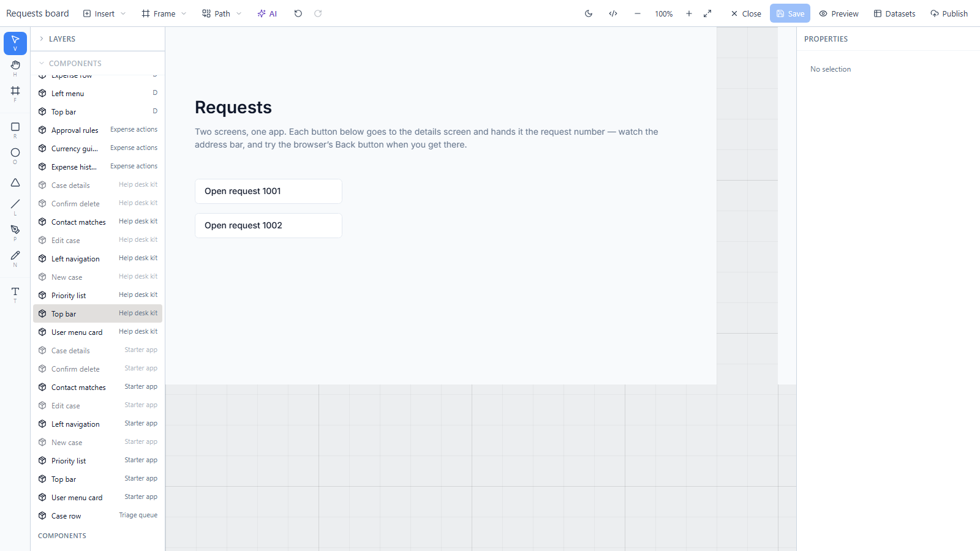Undo the last action
Screen dimensions: 980x551
298,13
